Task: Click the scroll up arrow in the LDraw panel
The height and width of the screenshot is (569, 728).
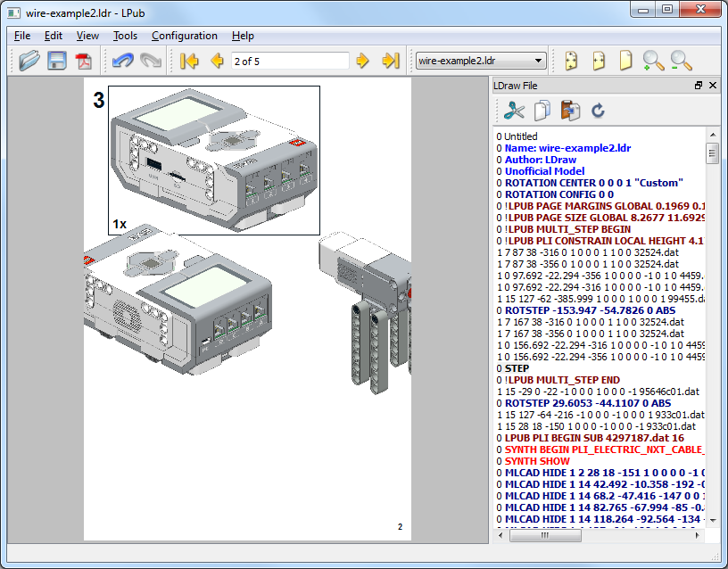Action: tap(712, 135)
